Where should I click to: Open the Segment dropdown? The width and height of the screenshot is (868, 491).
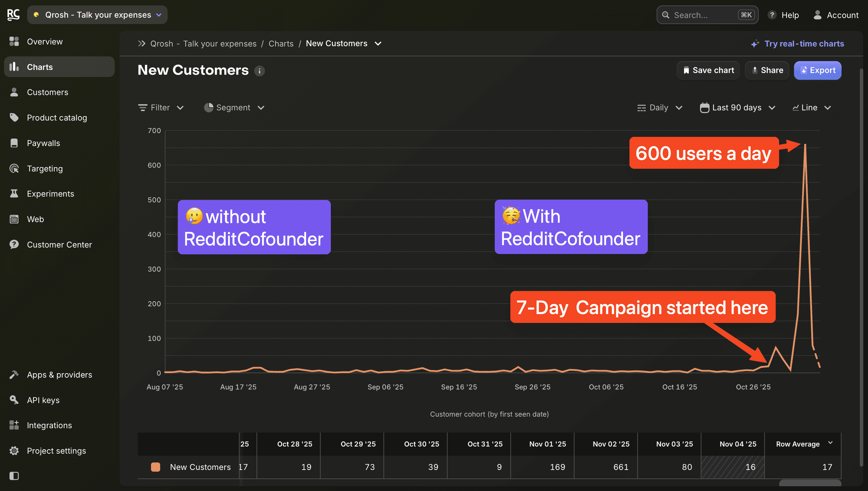point(234,108)
